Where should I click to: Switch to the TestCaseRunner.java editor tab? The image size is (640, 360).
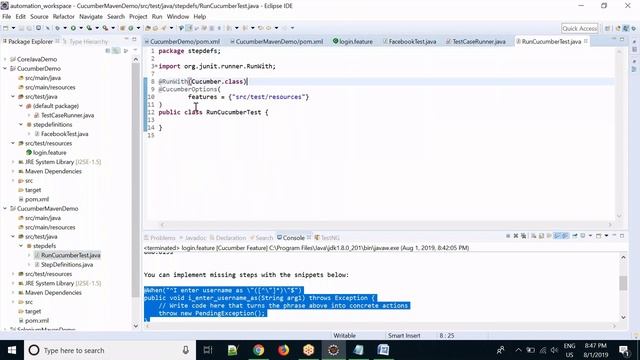pos(476,42)
